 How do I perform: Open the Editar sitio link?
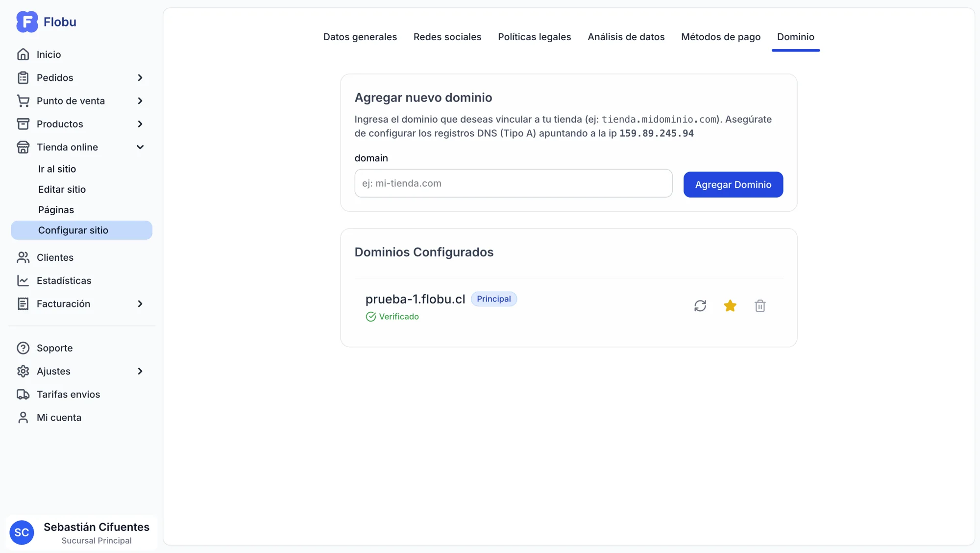[62, 189]
